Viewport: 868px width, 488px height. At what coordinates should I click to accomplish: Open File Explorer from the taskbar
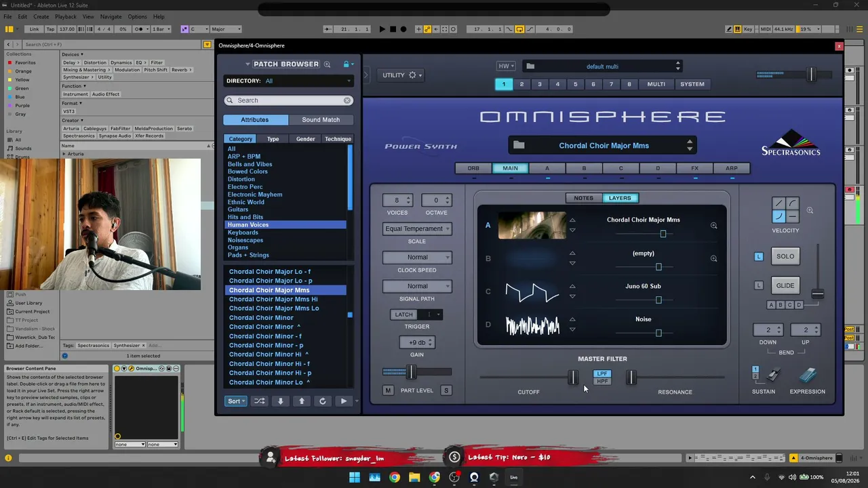pos(414,477)
